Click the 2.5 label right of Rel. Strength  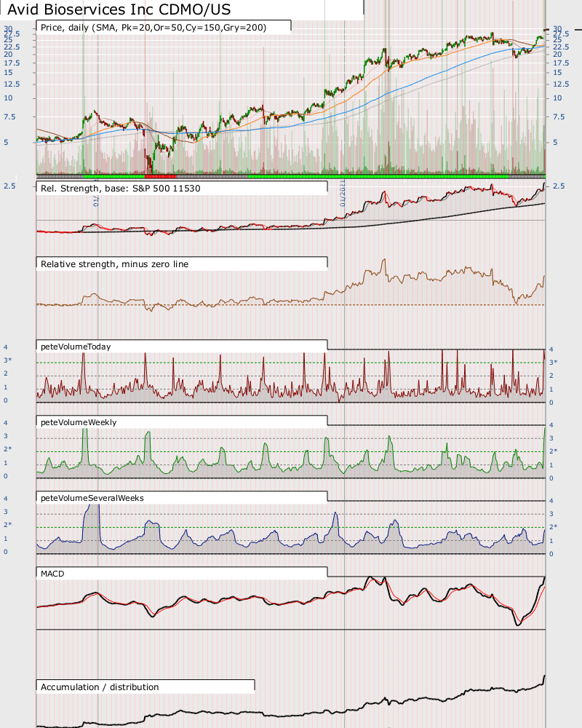point(559,186)
